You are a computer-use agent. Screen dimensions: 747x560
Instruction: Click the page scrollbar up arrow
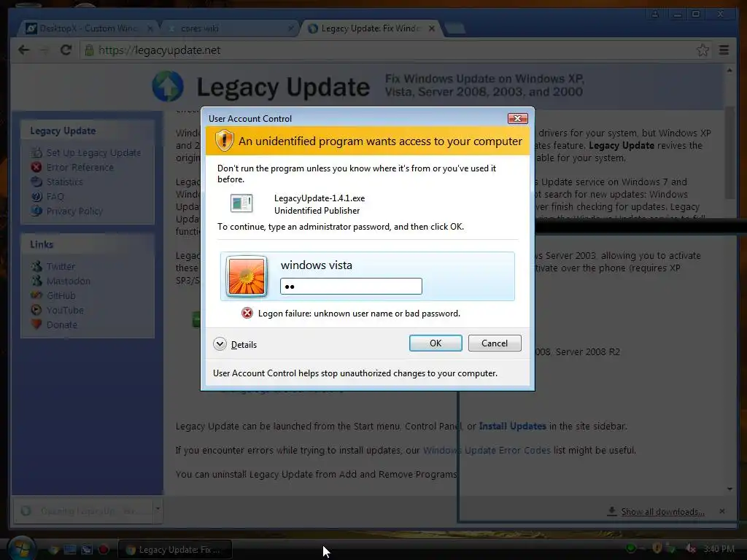click(729, 71)
